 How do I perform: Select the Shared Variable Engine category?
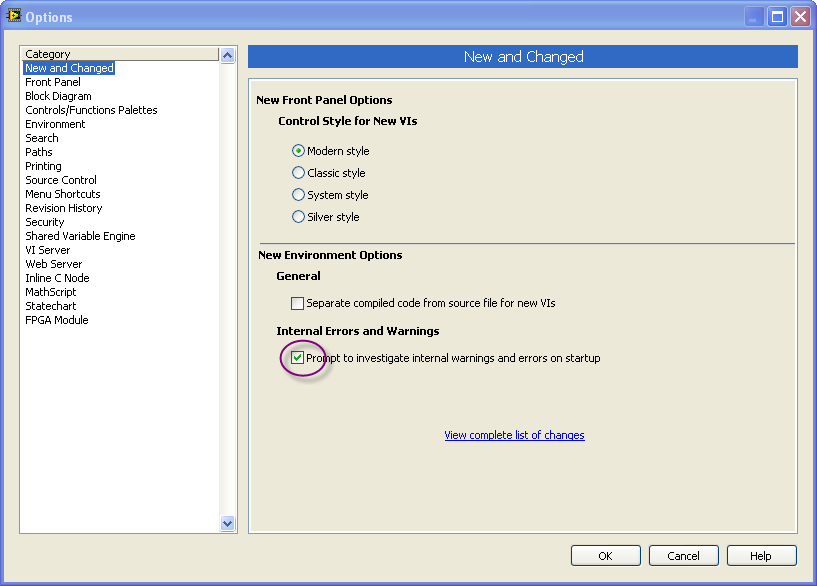tap(80, 236)
